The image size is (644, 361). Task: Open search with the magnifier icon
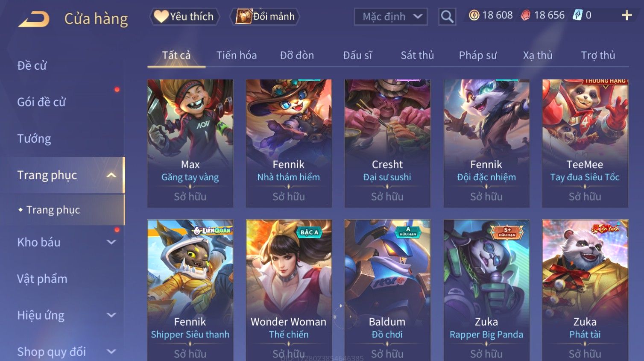(447, 17)
